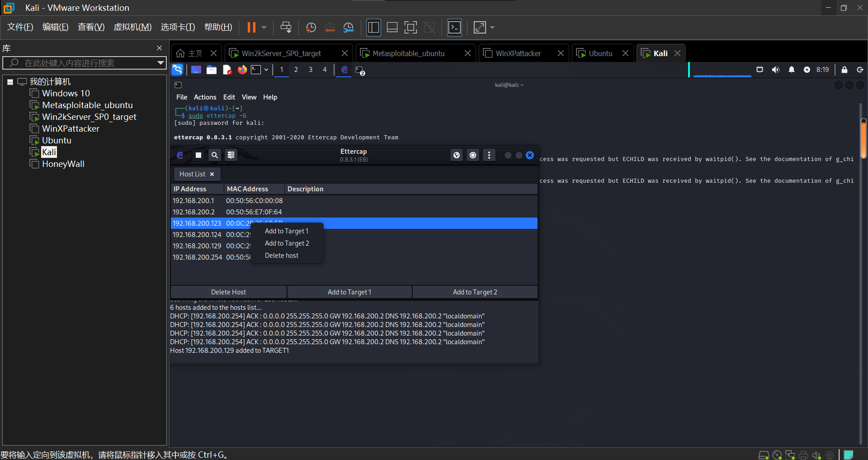Screen dimensions: 868x460
Task: Select grouped terminal windows task button
Action: [360, 70]
